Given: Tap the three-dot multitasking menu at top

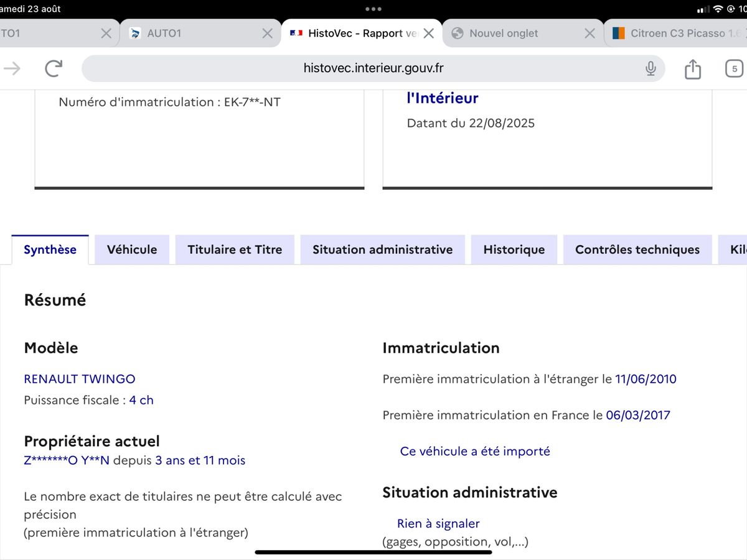Looking at the screenshot, I should [x=374, y=9].
